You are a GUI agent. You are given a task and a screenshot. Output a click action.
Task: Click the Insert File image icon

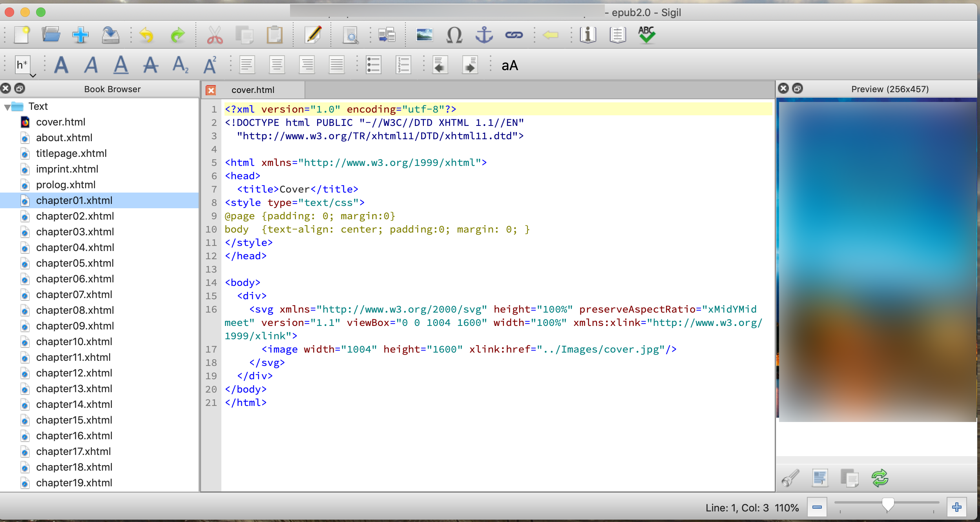424,35
